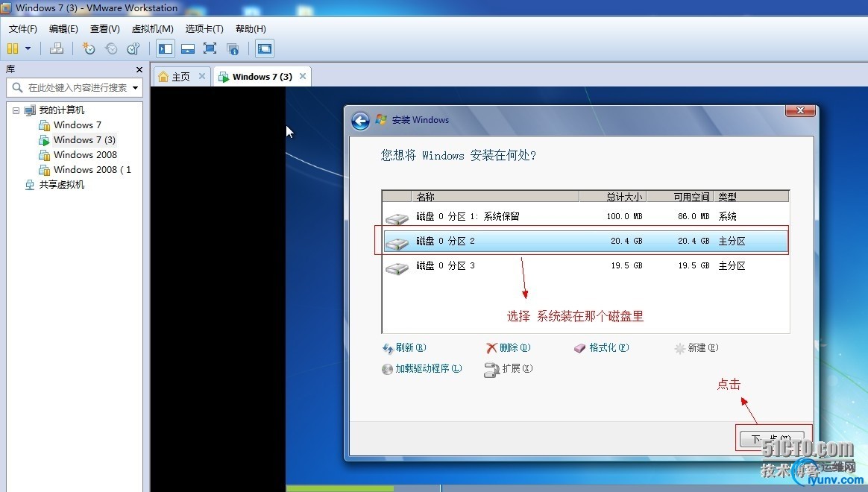Screen dimensions: 868x492
Task: Sort by the 类型 column header
Action: point(751,197)
